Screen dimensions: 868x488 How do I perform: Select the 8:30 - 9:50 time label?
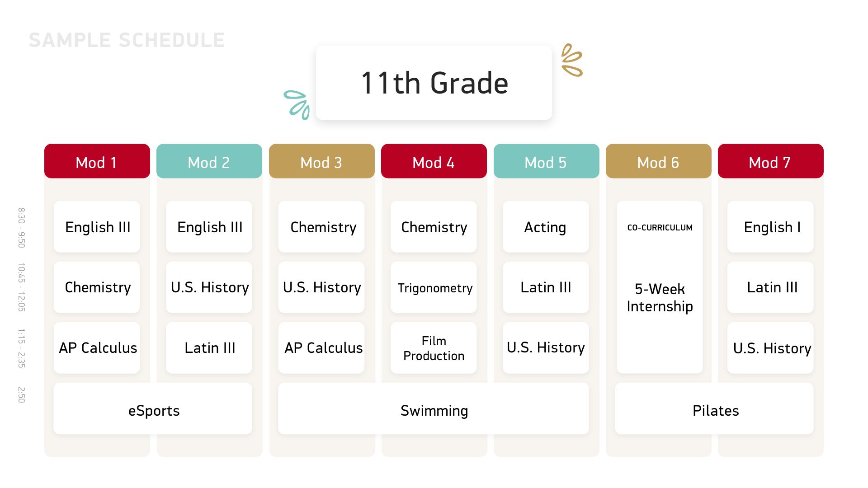pos(21,228)
